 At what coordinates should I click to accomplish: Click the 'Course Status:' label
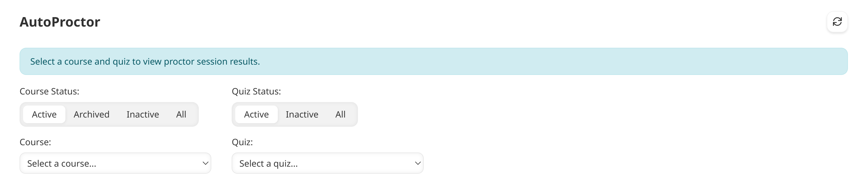click(x=49, y=91)
